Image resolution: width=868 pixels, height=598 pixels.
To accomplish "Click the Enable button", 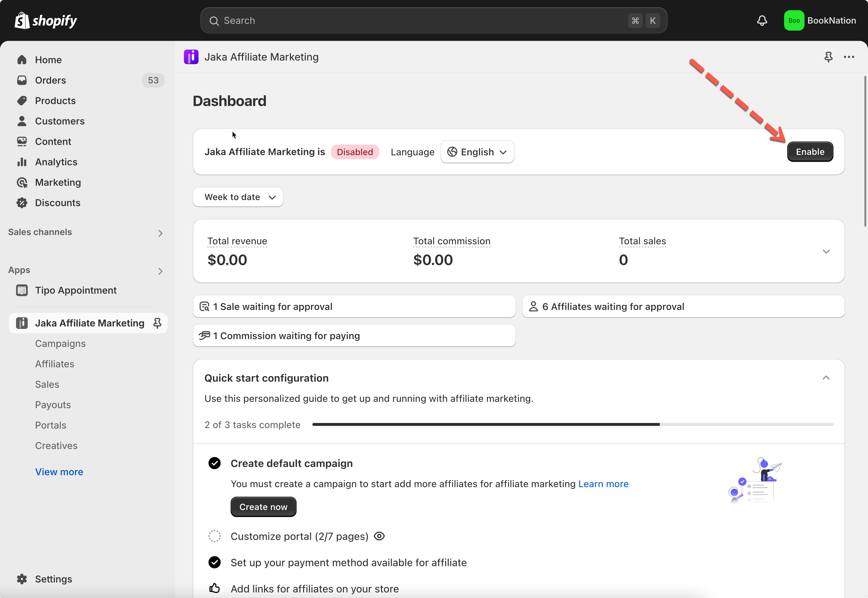I will [x=810, y=152].
